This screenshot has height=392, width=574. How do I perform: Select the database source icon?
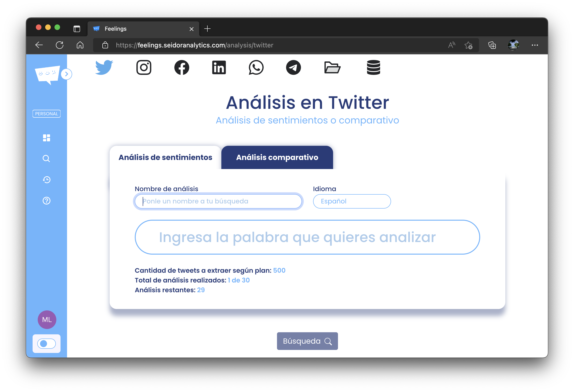coord(373,67)
